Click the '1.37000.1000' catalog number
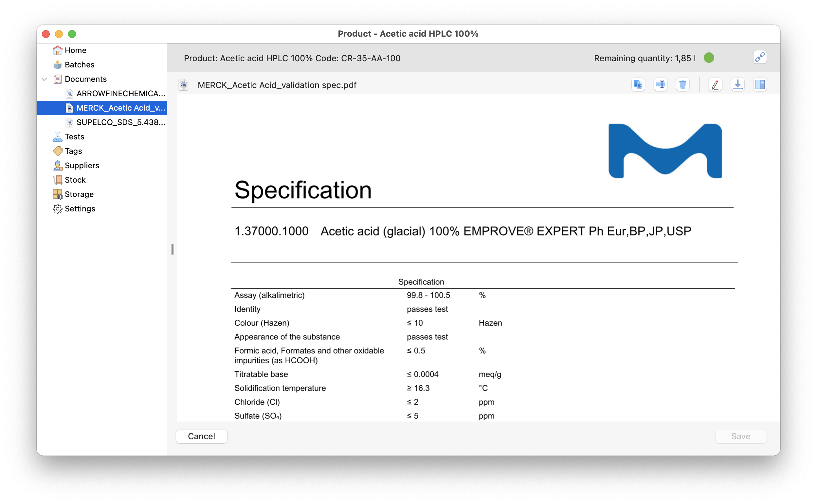Image resolution: width=817 pixels, height=504 pixels. (x=271, y=231)
